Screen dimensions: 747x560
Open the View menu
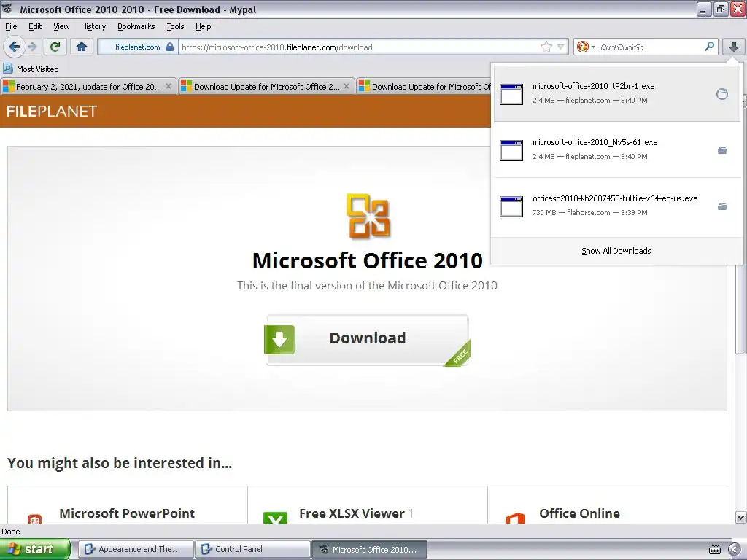(61, 26)
